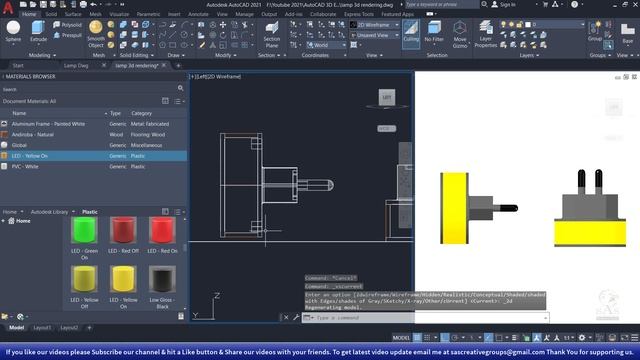Open the AutoCAD application menu logo
Screen dimensions: 640x360
click(8, 7)
